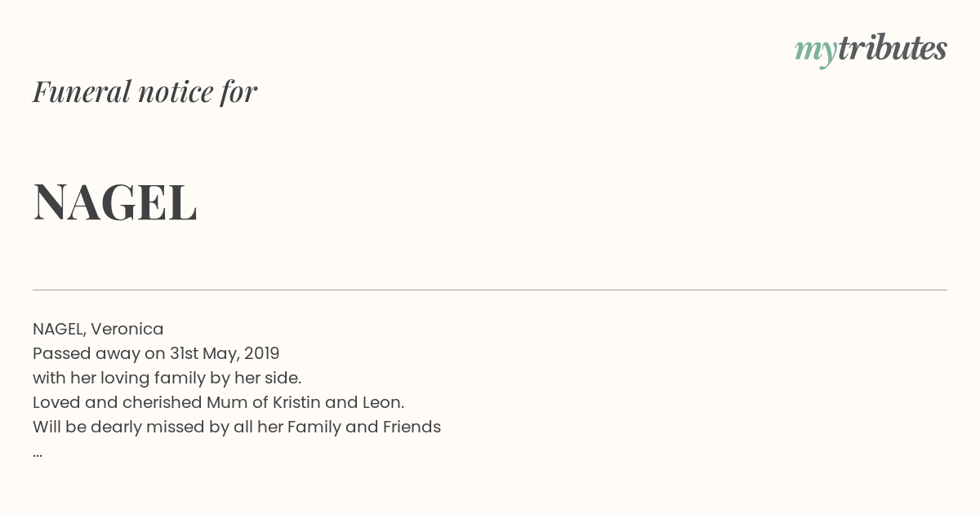Click 'with her loving family by her side' text

(x=167, y=378)
